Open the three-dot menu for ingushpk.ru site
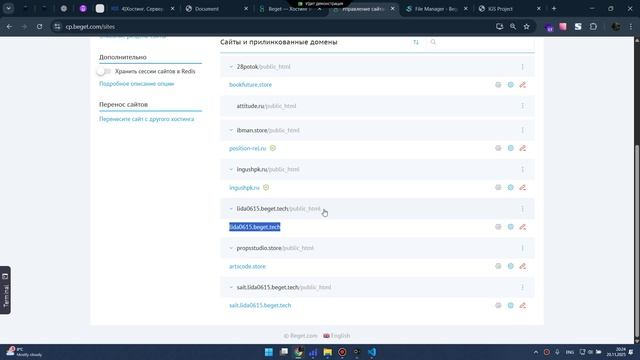The width and height of the screenshot is (640, 360). pos(522,169)
